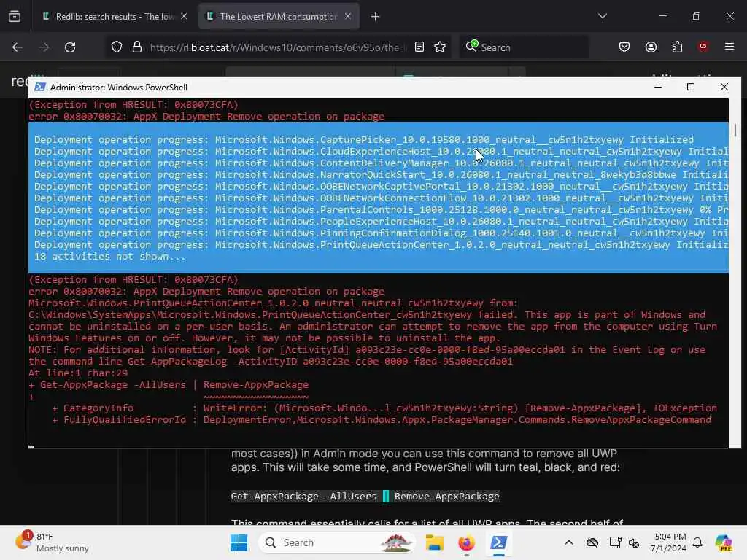Open the tracking protection shield icon
This screenshot has height=560, width=747.
click(117, 47)
